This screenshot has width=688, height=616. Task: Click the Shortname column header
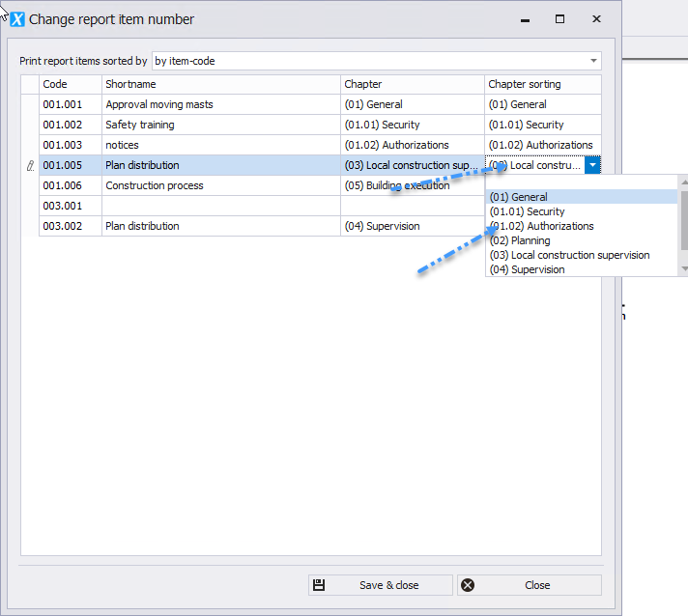pos(221,84)
